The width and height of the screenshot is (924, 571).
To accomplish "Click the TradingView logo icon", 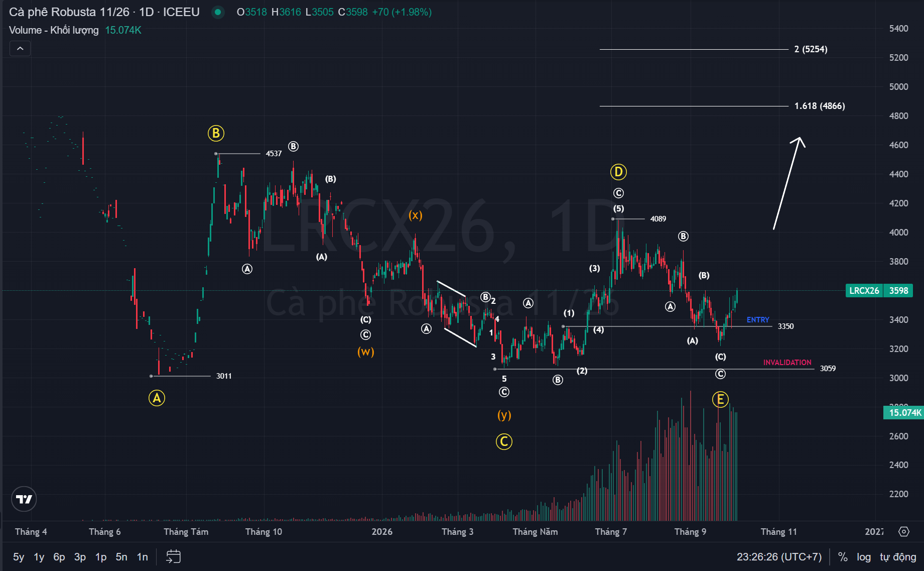I will click(x=24, y=499).
